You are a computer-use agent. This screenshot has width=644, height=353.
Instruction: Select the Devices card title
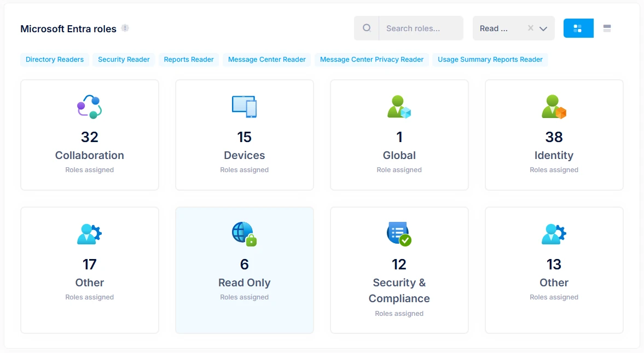(245, 155)
